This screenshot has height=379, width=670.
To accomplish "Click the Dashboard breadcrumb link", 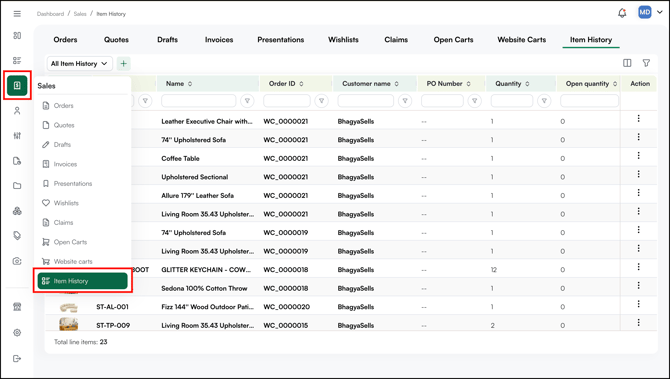I will pyautogui.click(x=50, y=14).
